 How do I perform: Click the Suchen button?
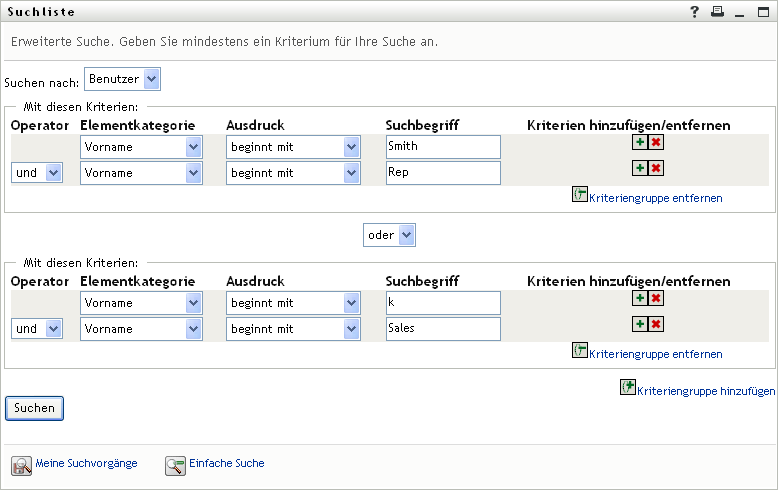[x=34, y=408]
